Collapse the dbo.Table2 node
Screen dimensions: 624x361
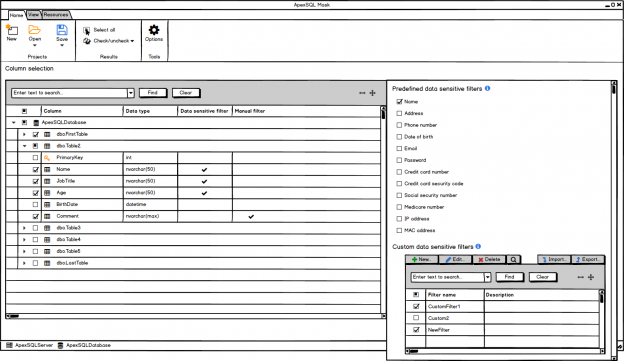pos(25,146)
